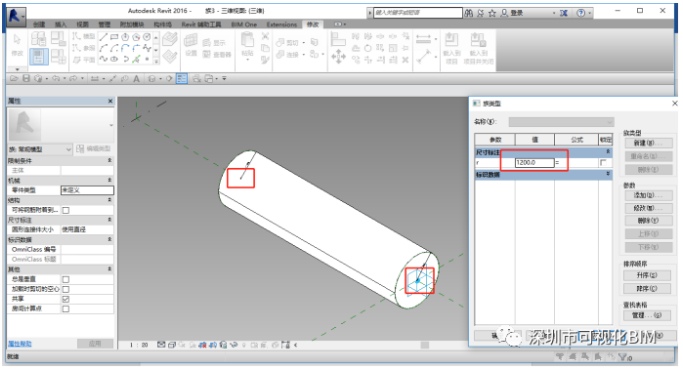Toggle the 共享 (Shared) checkbox
The height and width of the screenshot is (370, 683).
[x=66, y=299]
